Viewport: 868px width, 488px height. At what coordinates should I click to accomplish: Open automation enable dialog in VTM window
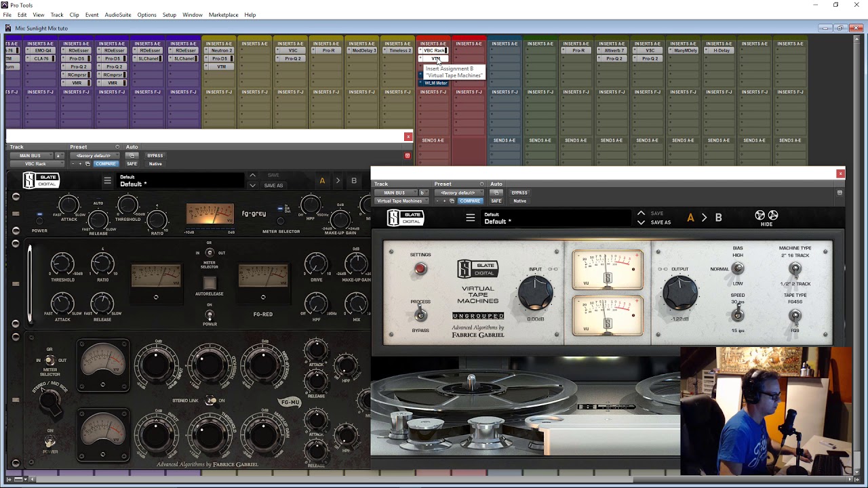point(496,192)
